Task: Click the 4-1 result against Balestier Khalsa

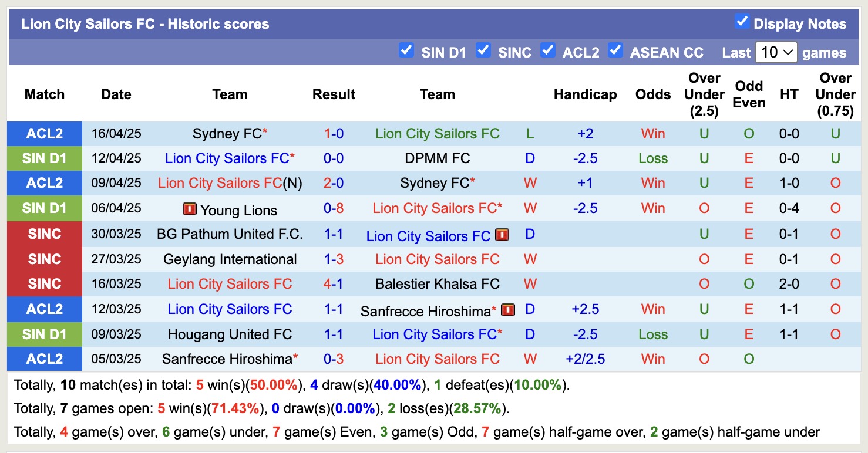Action: (x=334, y=284)
